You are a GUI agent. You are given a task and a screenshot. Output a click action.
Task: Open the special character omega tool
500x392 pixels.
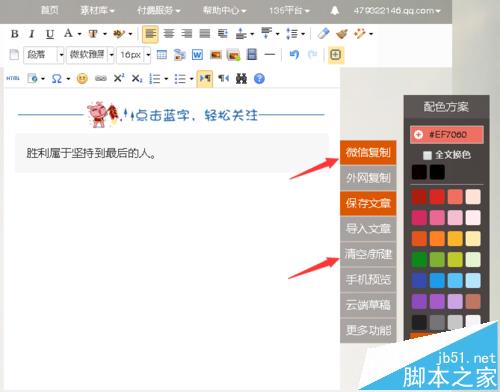click(x=57, y=79)
